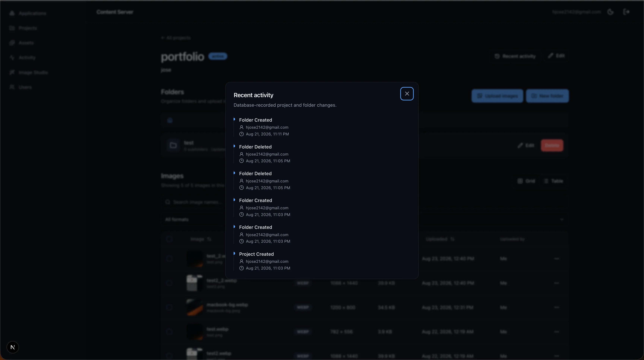This screenshot has height=360, width=644.
Task: Toggle dark mode with the moon icon
Action: 610,12
